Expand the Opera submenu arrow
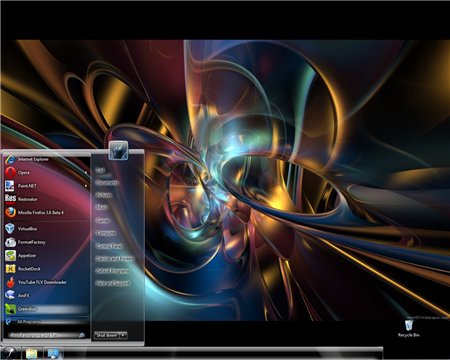The height and width of the screenshot is (360, 450). tap(86, 173)
